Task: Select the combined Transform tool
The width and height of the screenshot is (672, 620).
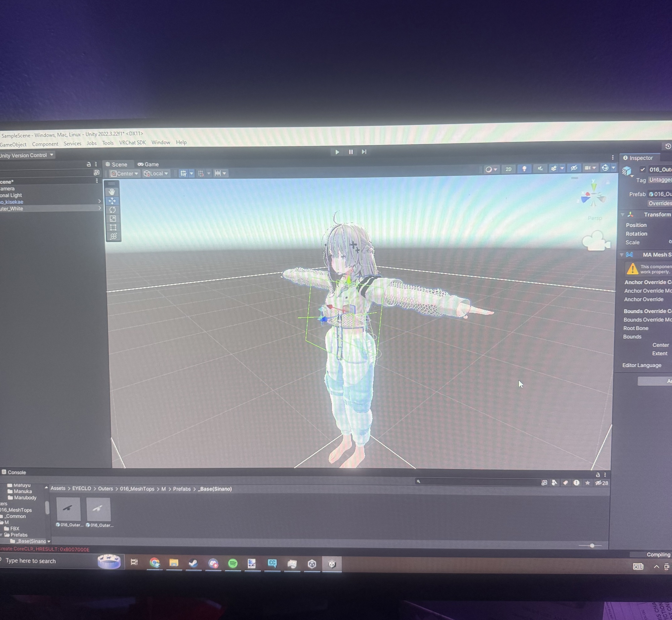Action: (x=113, y=236)
